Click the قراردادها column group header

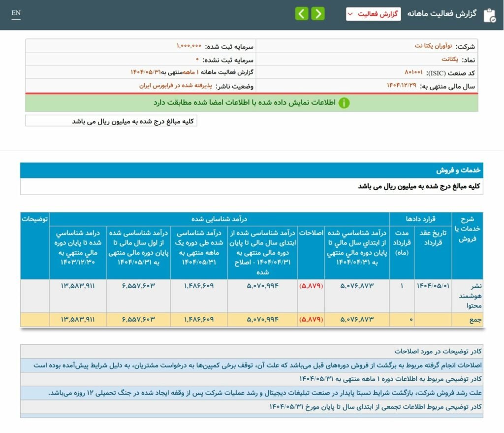(x=420, y=219)
